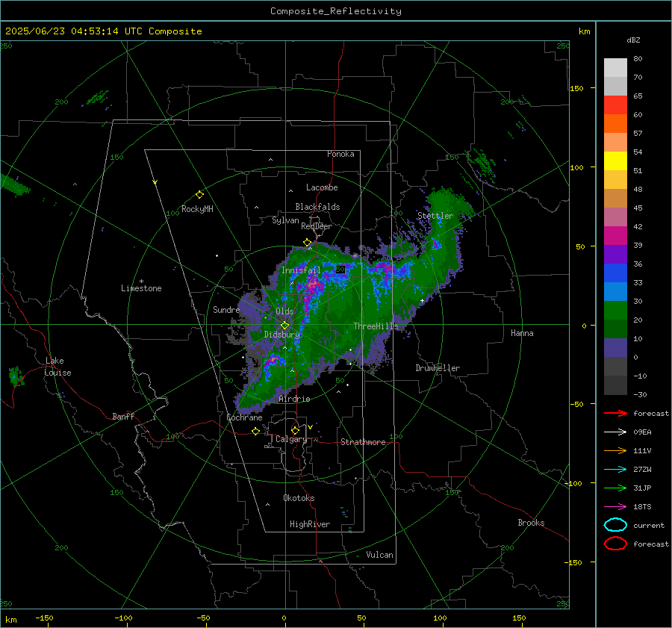Click the Airdrie label

click(x=294, y=399)
